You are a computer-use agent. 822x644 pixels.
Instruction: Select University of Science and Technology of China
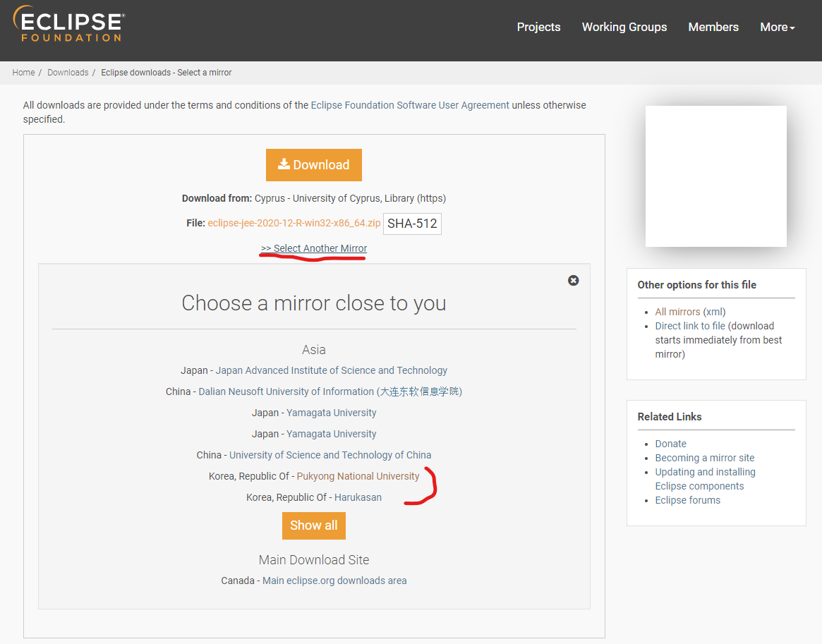(330, 456)
